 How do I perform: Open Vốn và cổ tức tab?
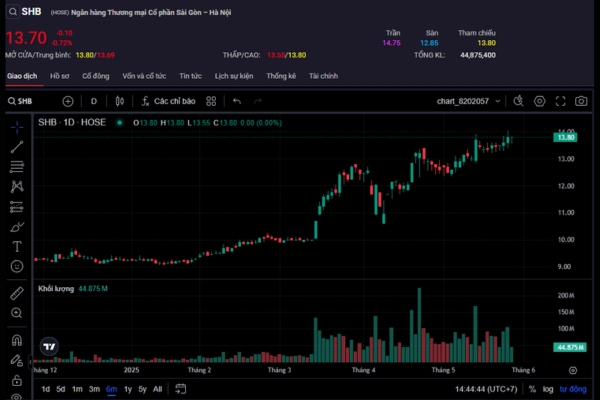tap(144, 76)
